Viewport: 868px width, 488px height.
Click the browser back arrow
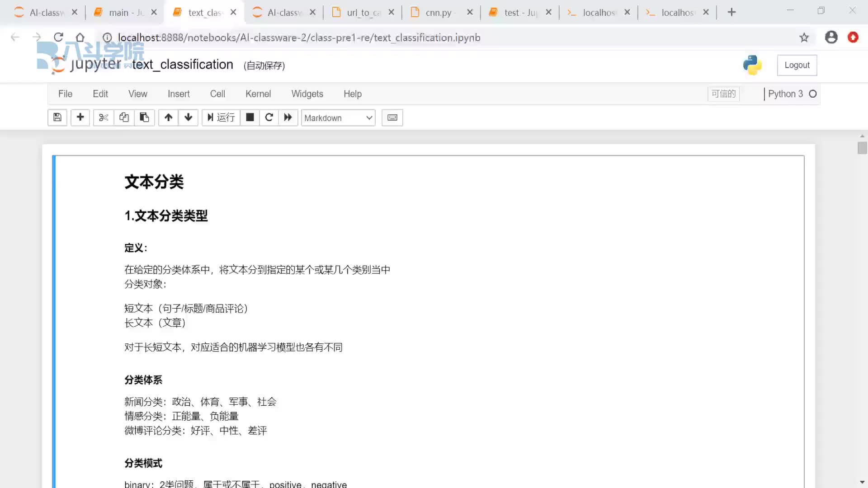pyautogui.click(x=15, y=38)
